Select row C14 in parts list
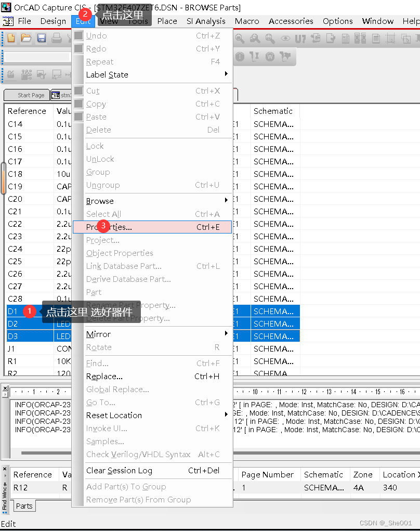The height and width of the screenshot is (531, 420). pos(15,124)
